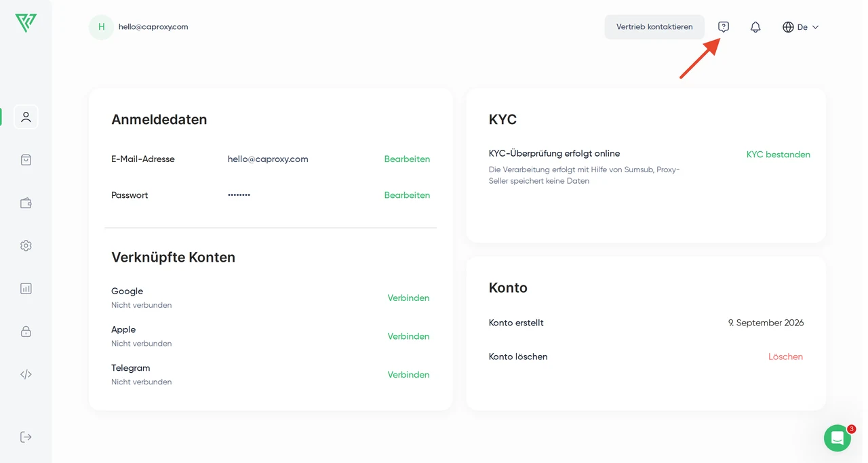Open the profile section in sidebar
Viewport: 868px width, 463px height.
tap(26, 117)
